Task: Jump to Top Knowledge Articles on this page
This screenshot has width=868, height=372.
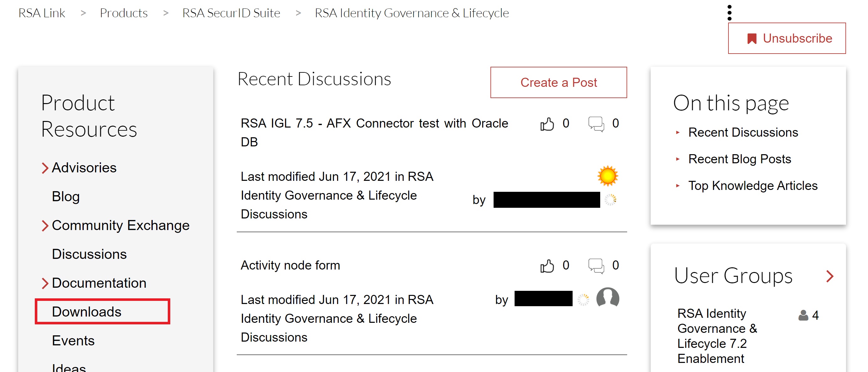Action: [x=752, y=185]
